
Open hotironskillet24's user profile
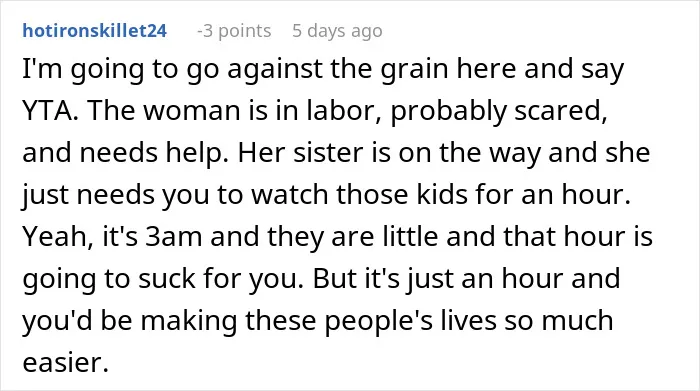[95, 31]
